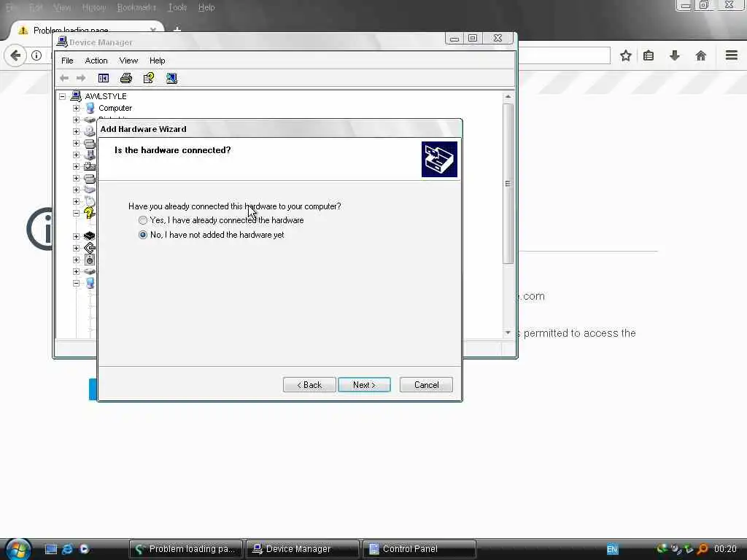Click Device Manager's toolbar back arrow
Screen dimensions: 747x560
pos(64,78)
